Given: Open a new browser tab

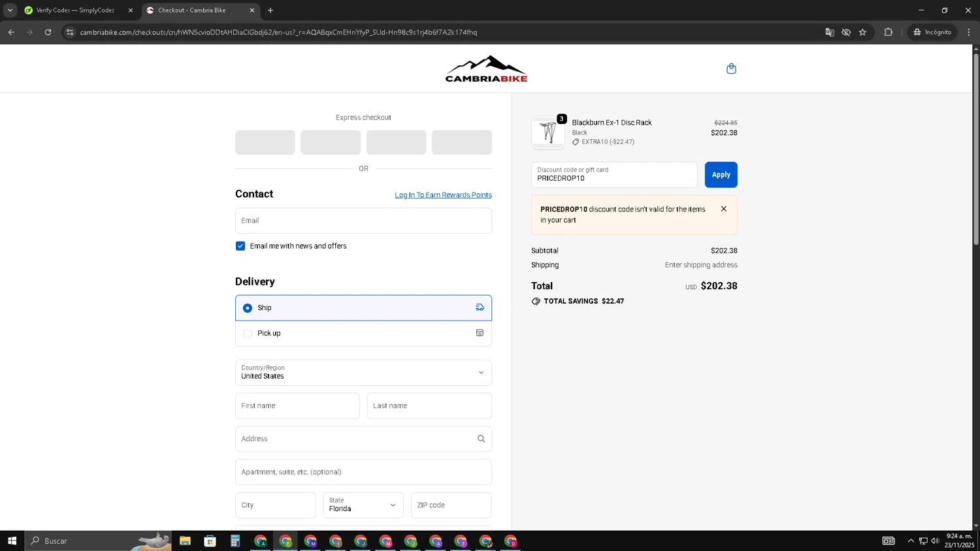Looking at the screenshot, I should [x=270, y=10].
